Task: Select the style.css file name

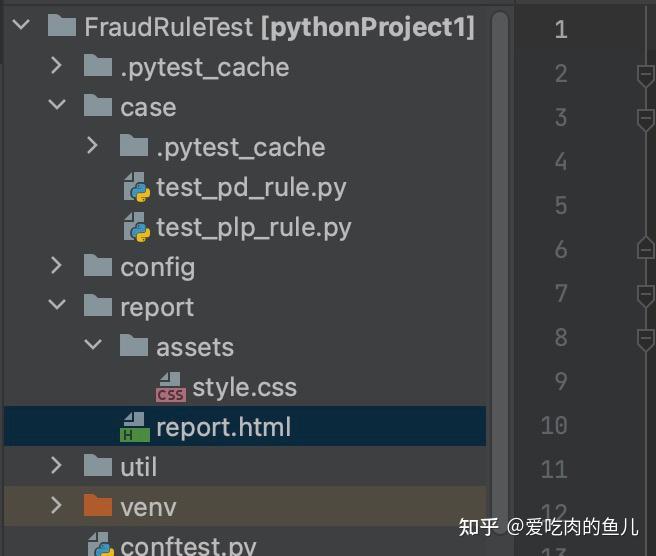Action: coord(244,388)
